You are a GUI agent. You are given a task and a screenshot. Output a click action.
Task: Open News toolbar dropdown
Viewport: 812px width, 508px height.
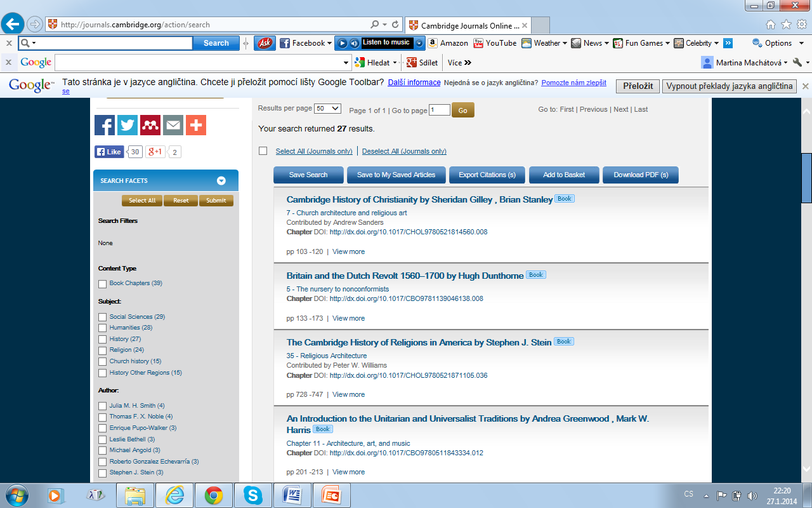606,43
